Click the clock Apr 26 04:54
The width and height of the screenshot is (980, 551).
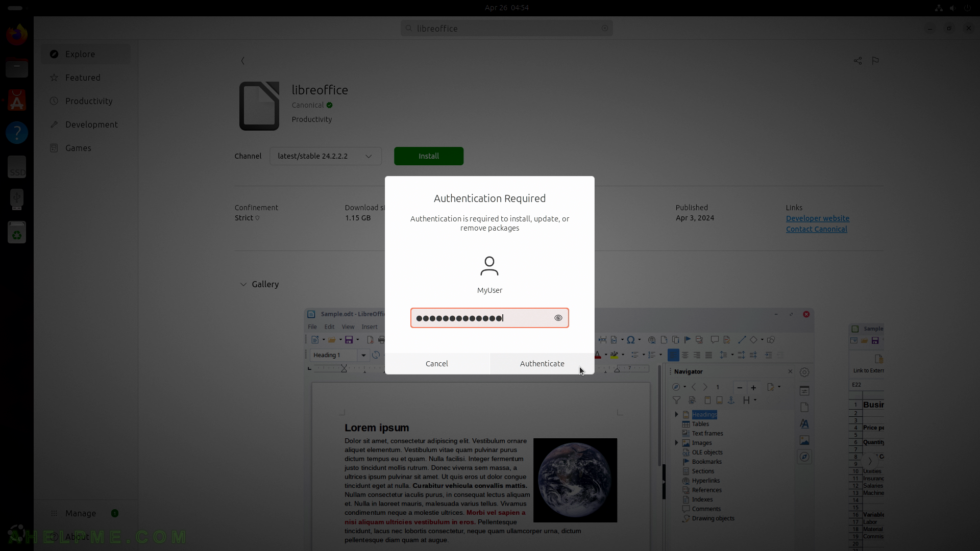point(507,8)
